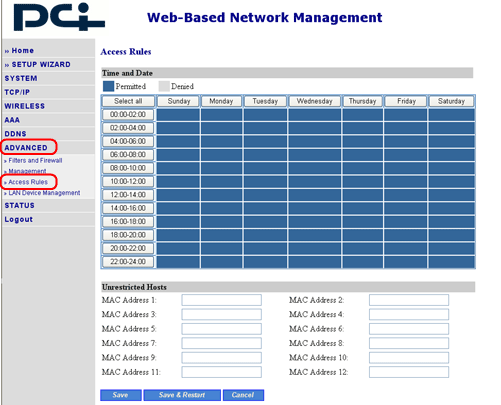Click the Permitted blue color swatch
The height and width of the screenshot is (405, 501).
click(x=108, y=86)
